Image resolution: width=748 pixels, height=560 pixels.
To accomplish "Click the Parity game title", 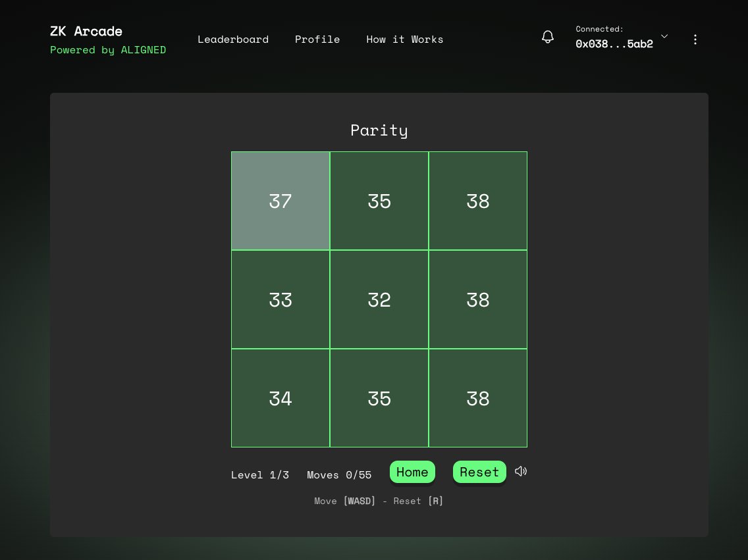I will pyautogui.click(x=379, y=130).
